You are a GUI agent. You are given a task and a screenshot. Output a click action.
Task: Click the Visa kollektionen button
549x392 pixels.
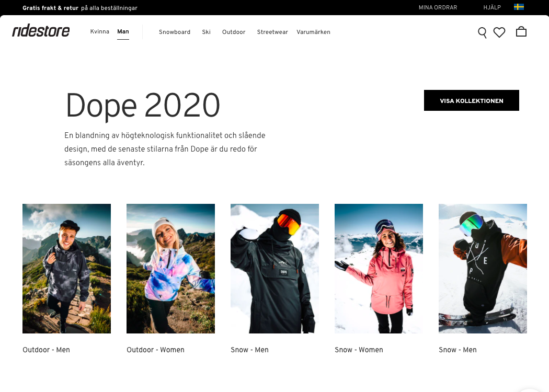click(472, 100)
